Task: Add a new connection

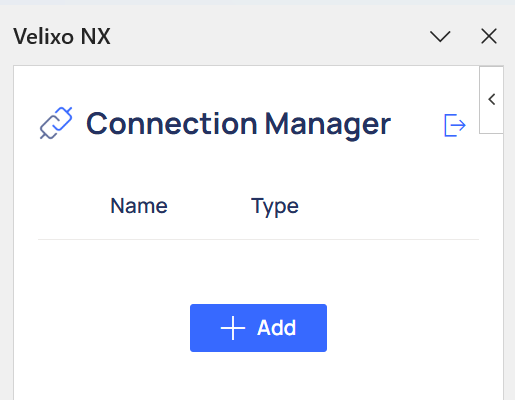Action: pyautogui.click(x=258, y=328)
